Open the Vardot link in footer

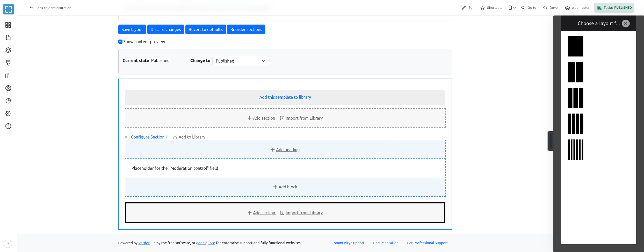point(144,243)
